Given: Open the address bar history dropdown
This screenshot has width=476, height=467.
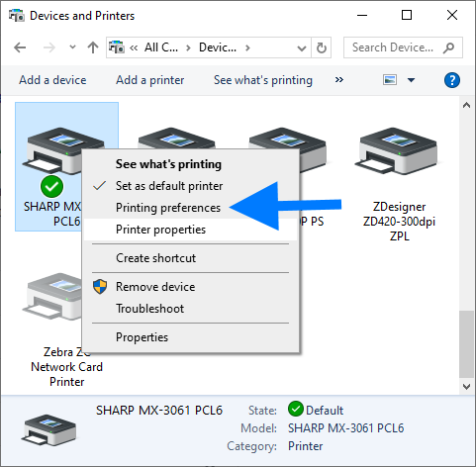Looking at the screenshot, I should click(x=302, y=48).
